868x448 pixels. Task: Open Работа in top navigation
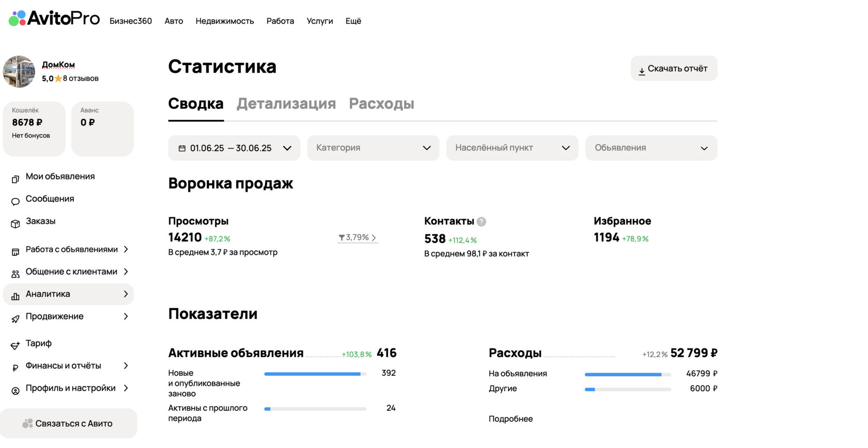(x=280, y=21)
